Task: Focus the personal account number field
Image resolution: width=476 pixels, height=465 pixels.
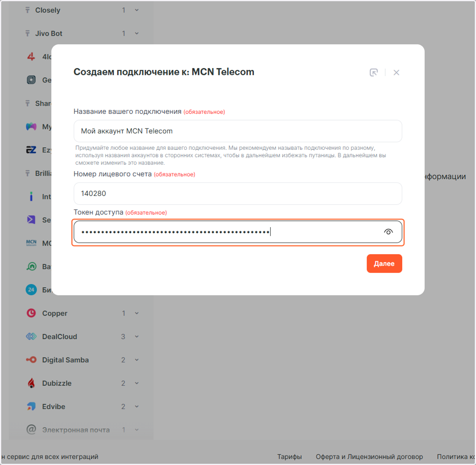Action: tap(238, 193)
